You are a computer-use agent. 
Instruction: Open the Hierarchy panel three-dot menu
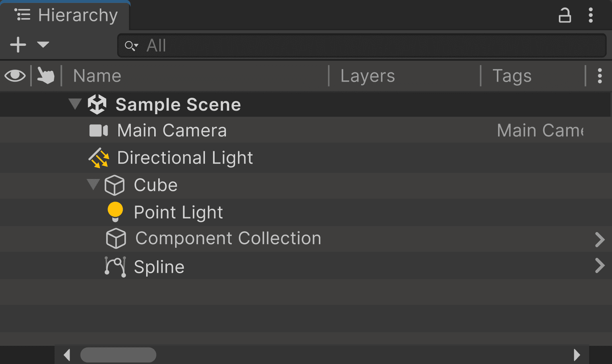click(590, 15)
